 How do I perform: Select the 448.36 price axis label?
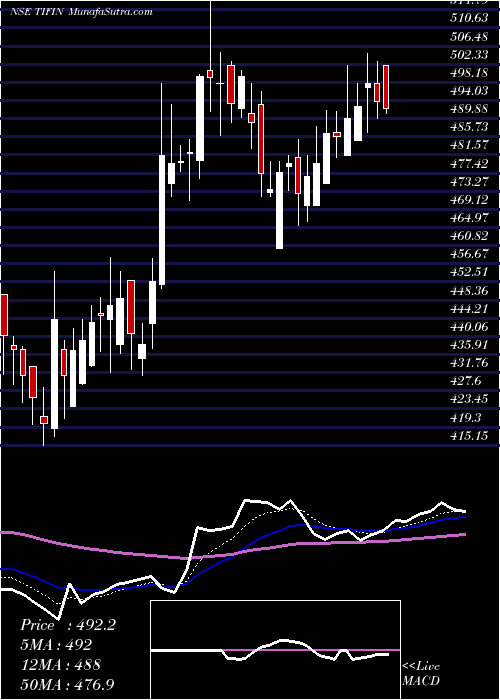469,291
